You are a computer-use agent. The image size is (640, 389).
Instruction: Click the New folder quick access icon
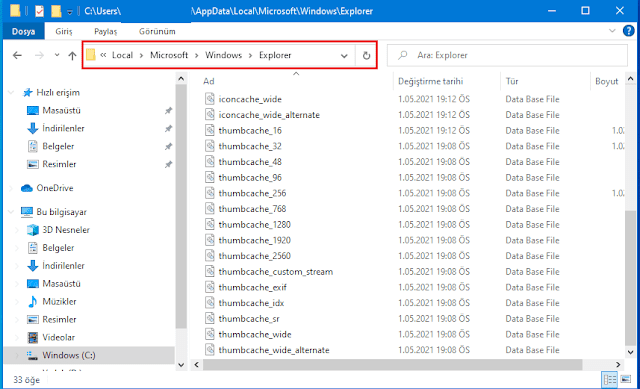point(56,11)
